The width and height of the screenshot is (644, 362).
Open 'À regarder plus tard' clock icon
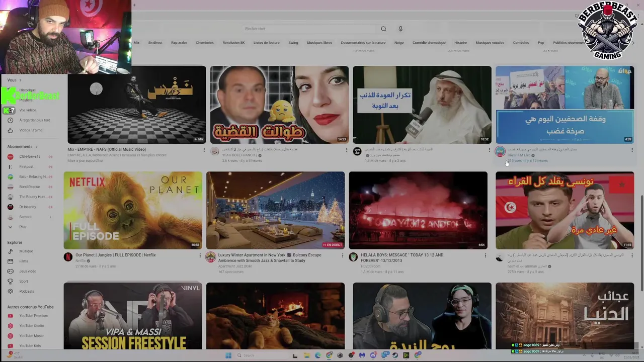(10, 120)
